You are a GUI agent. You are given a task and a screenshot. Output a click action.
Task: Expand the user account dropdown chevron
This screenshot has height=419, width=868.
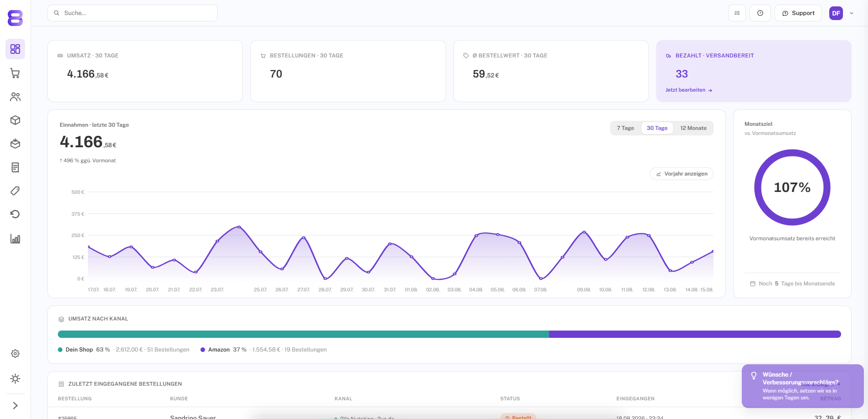coord(852,13)
